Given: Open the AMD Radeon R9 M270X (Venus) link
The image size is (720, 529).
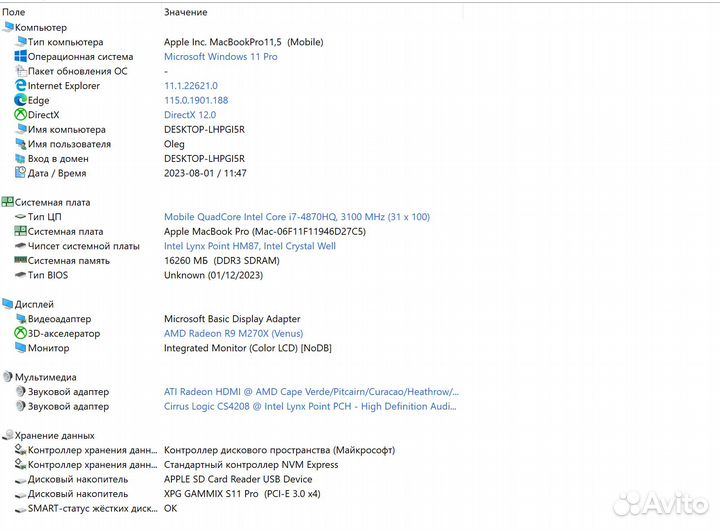Looking at the screenshot, I should click(234, 333).
